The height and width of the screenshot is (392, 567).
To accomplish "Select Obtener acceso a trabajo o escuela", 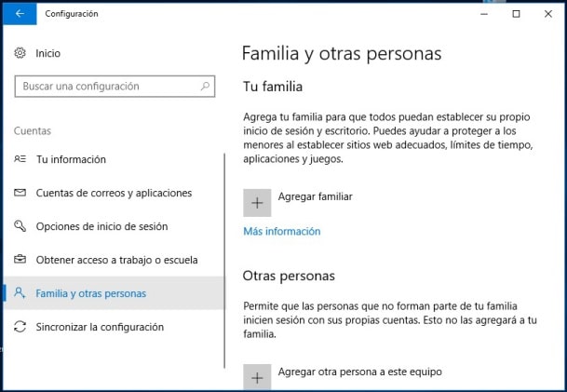I will [x=116, y=261].
